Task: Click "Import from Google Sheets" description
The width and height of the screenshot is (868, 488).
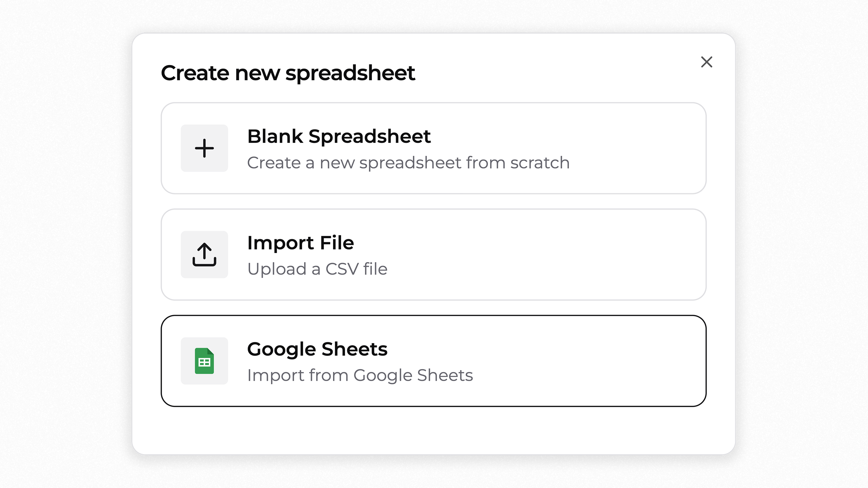Action: pos(360,375)
